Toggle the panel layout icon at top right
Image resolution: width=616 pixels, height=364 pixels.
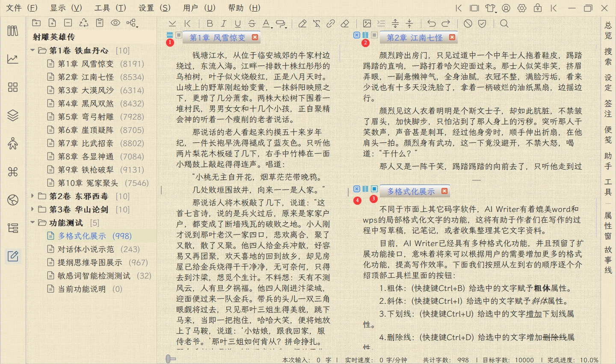click(474, 8)
